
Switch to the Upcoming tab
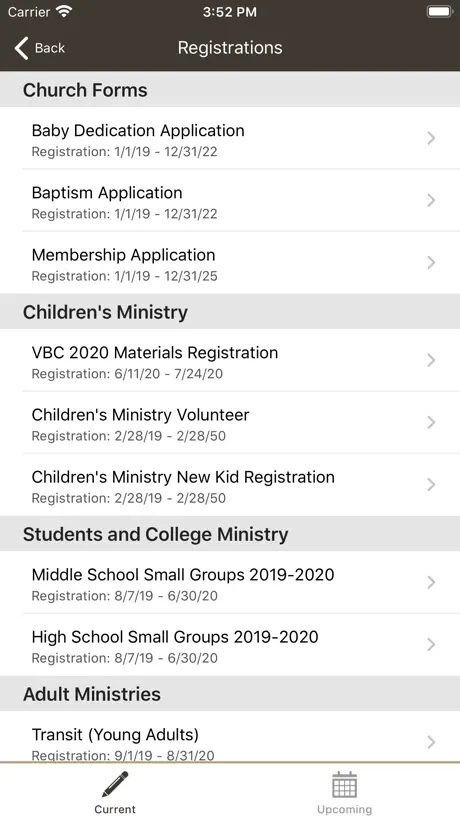pyautogui.click(x=345, y=791)
